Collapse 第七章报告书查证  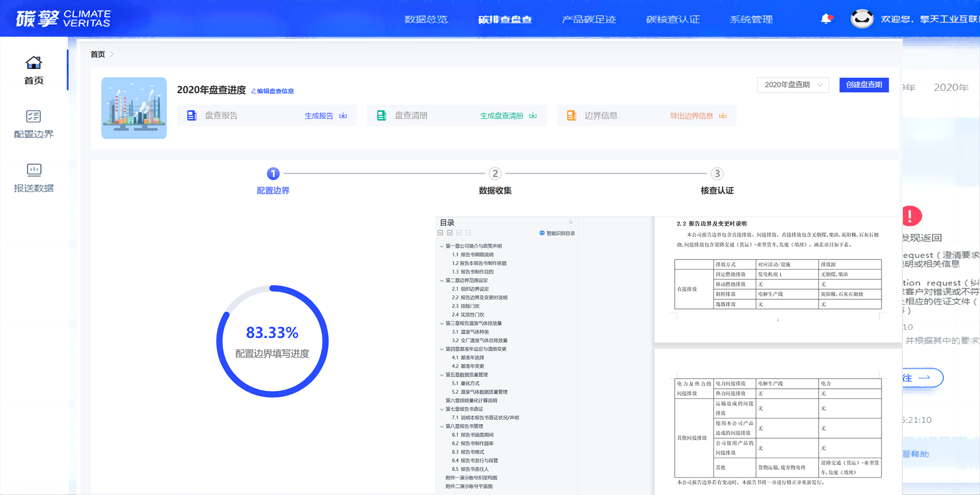point(442,409)
